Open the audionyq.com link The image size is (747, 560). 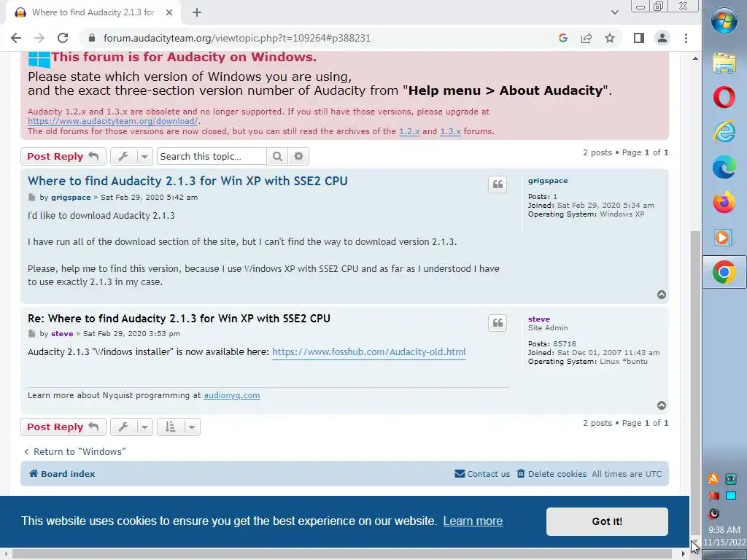coord(231,395)
